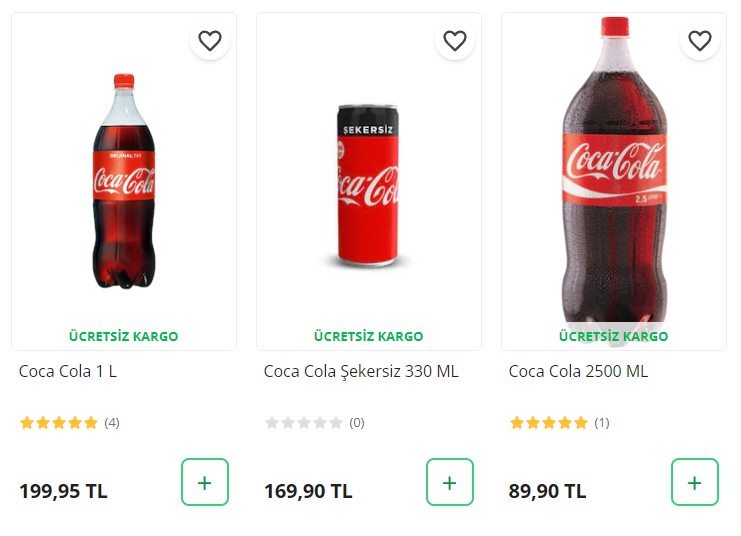Click the Şekersiz can product image
Viewport: 741px width, 536px height.
click(x=369, y=187)
